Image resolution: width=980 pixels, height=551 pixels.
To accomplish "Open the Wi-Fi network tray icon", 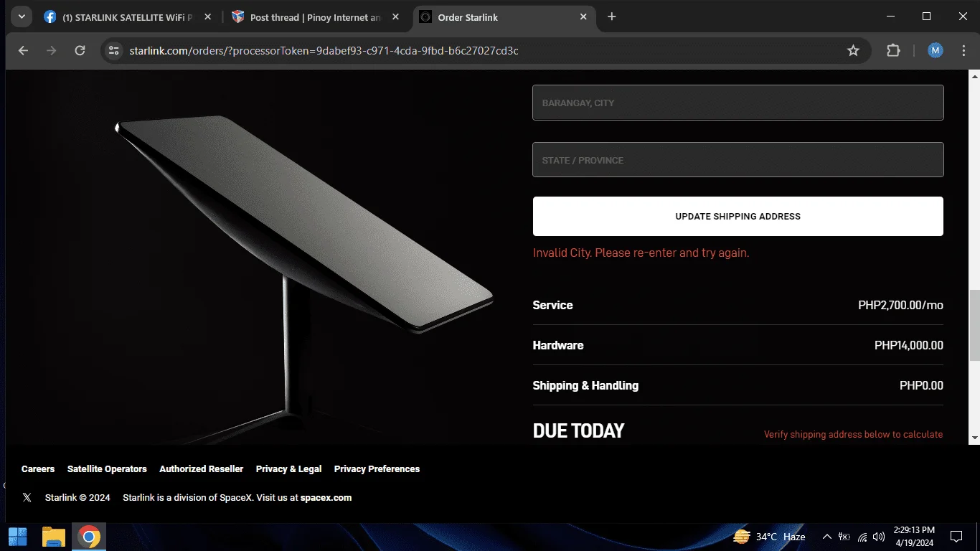I will click(x=862, y=537).
